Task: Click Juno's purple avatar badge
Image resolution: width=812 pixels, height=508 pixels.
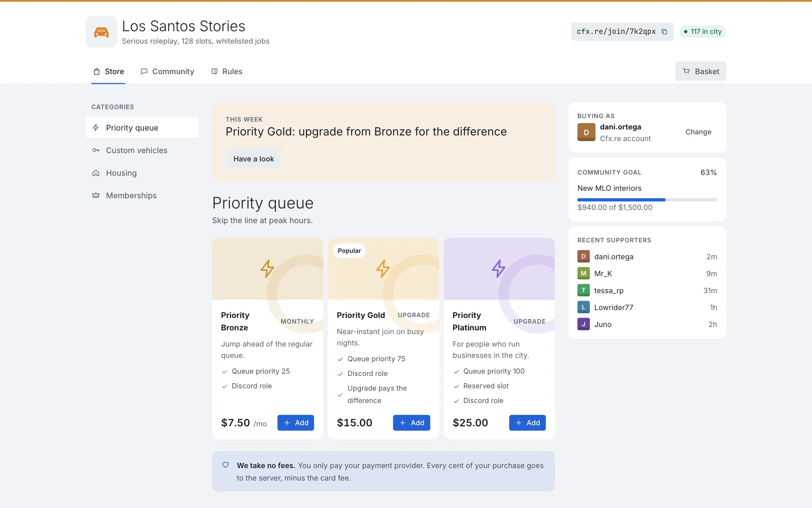Action: coord(583,324)
